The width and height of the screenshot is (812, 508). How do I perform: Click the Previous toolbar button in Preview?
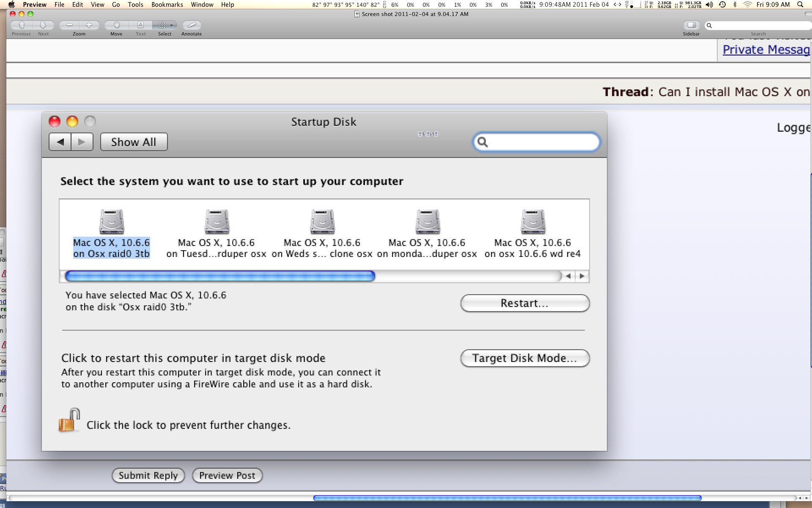(22, 25)
